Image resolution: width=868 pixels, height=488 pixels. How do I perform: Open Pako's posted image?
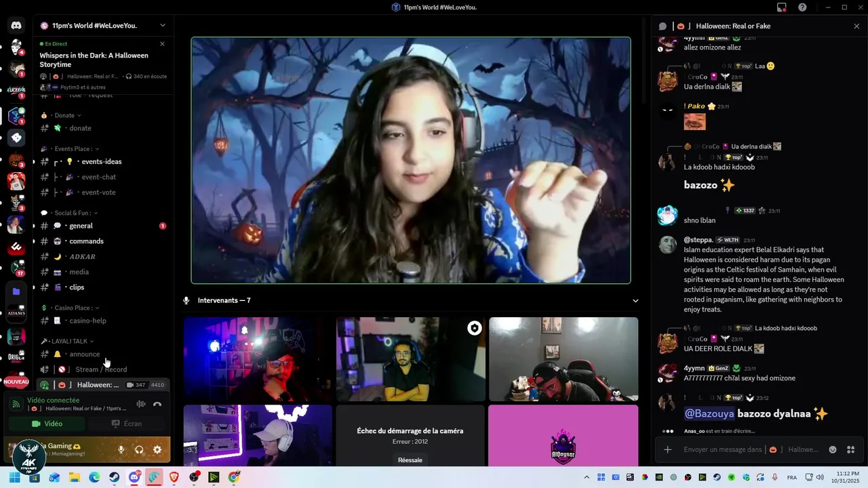[694, 122]
